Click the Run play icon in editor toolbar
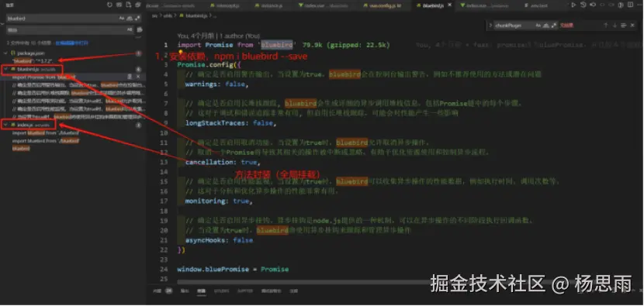Screen dimensions: 644x306 coord(573,5)
